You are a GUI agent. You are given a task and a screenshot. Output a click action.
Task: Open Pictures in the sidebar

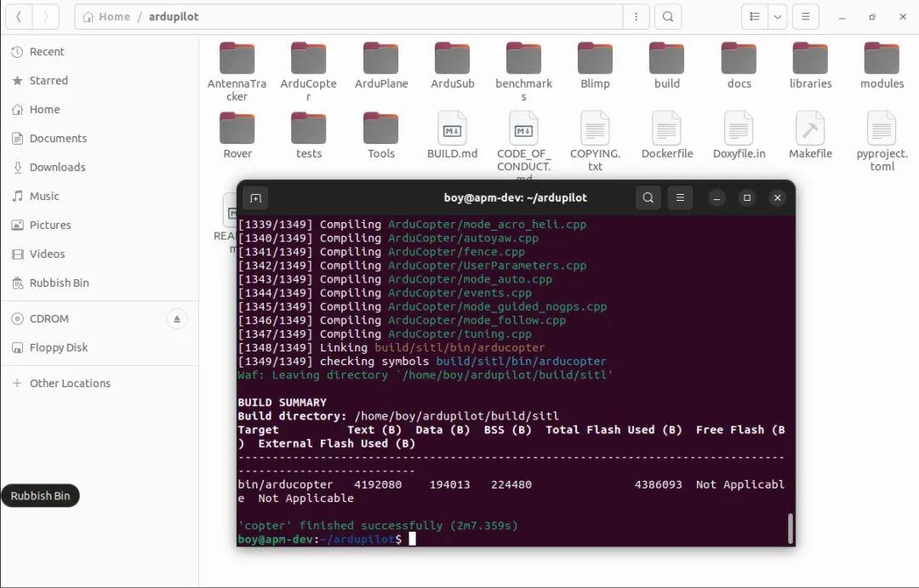(x=100, y=225)
